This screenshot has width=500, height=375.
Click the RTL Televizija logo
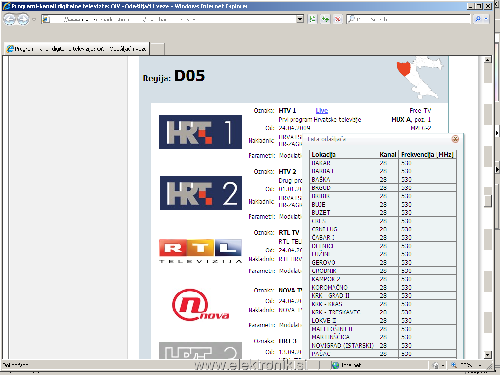click(200, 251)
